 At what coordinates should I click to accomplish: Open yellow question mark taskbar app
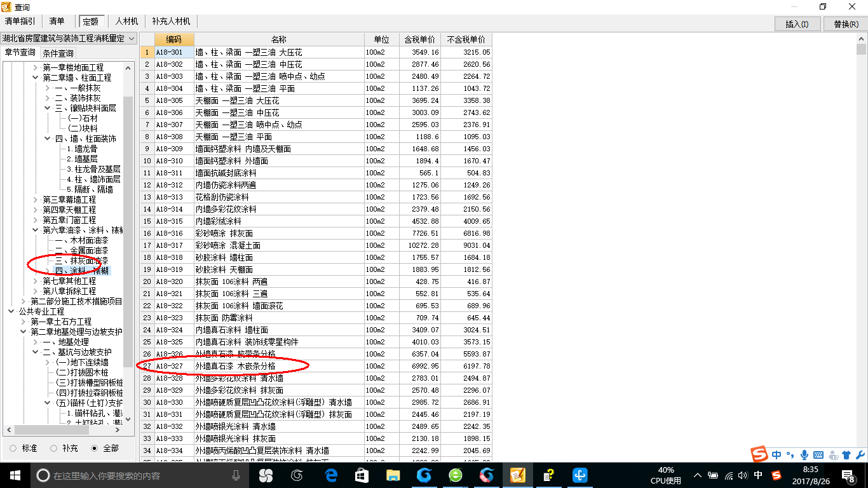[548, 475]
